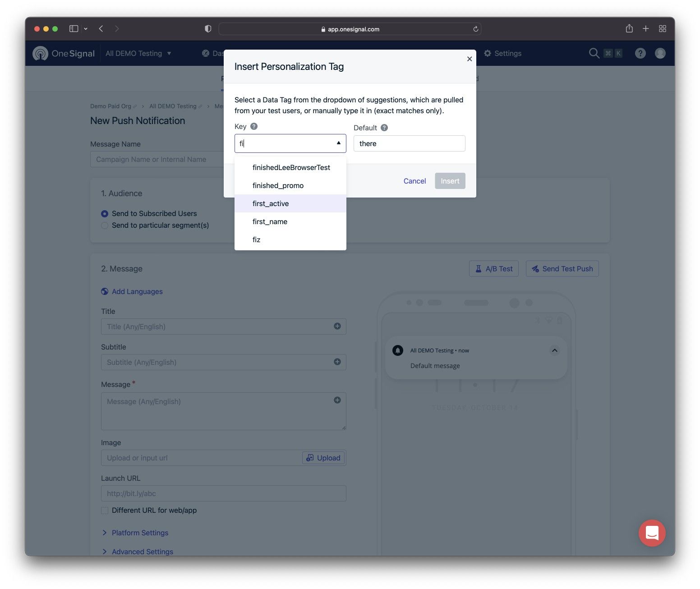The height and width of the screenshot is (589, 700).
Task: Click the plus icon in the Title field
Action: tap(337, 326)
